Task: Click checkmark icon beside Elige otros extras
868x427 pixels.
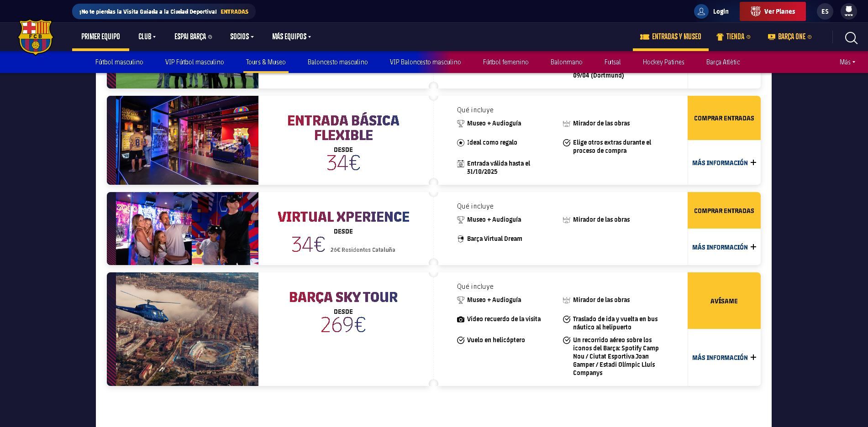Action: point(567,143)
